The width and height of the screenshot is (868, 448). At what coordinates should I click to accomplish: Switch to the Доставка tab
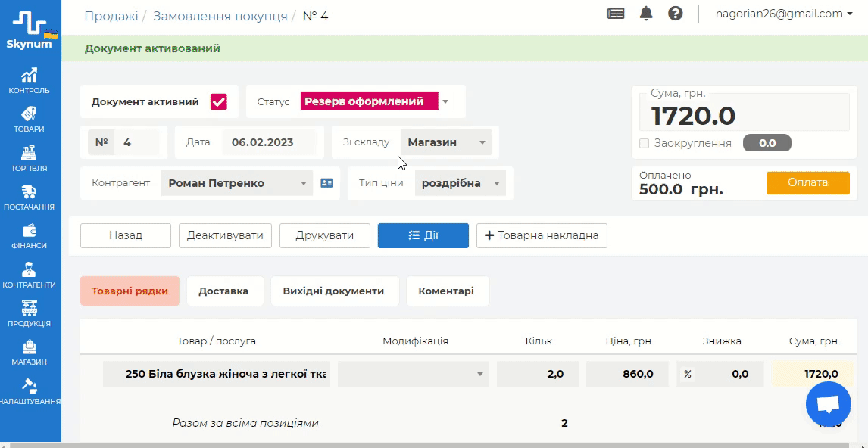[x=223, y=291]
